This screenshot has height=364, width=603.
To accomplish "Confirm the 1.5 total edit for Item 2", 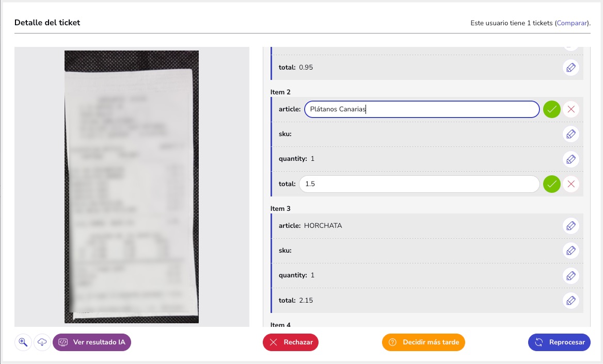I will click(x=551, y=184).
